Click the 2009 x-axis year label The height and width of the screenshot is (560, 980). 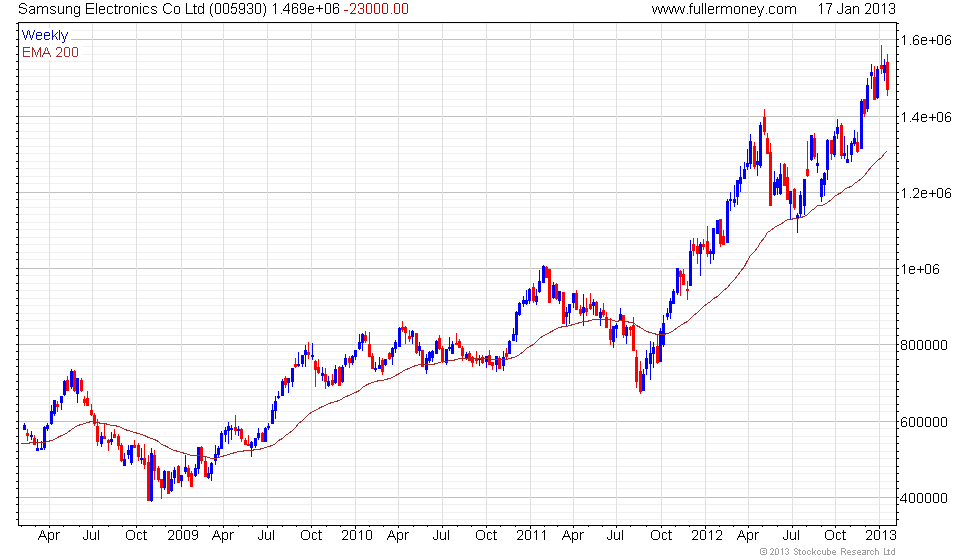[182, 536]
